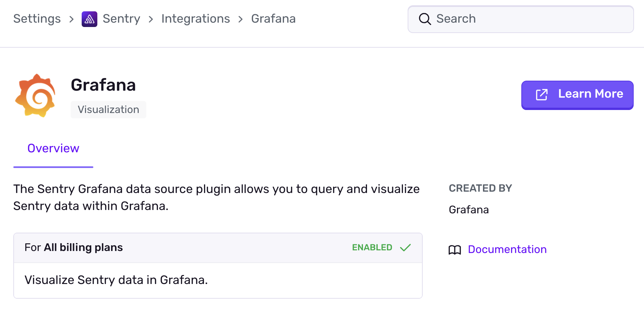644x310 pixels.
Task: Click the Sentry logo in the breadcrumb
Action: tap(89, 19)
